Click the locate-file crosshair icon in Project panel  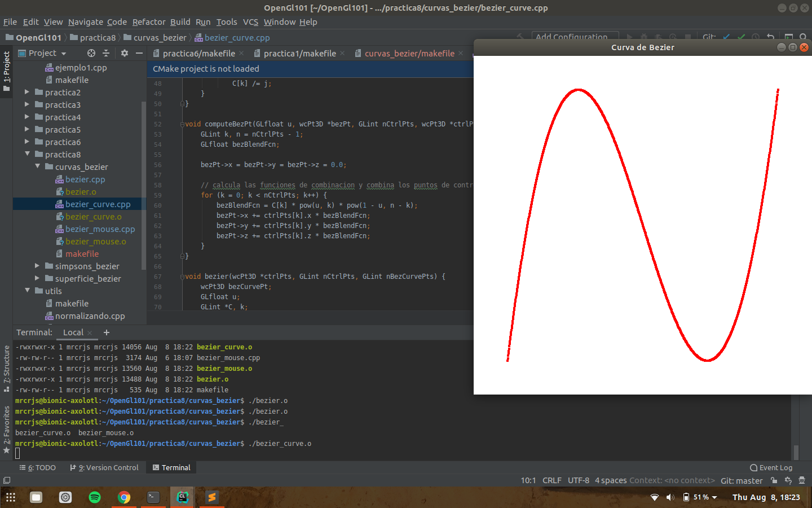point(91,53)
